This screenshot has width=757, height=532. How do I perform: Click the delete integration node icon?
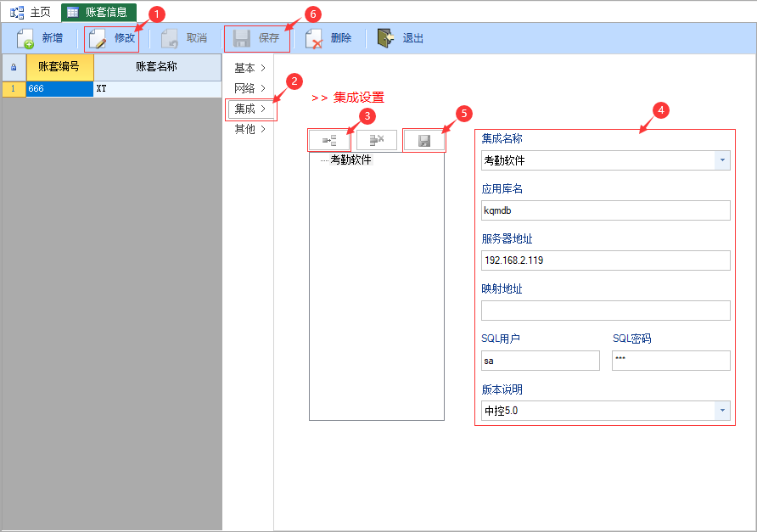tap(377, 141)
